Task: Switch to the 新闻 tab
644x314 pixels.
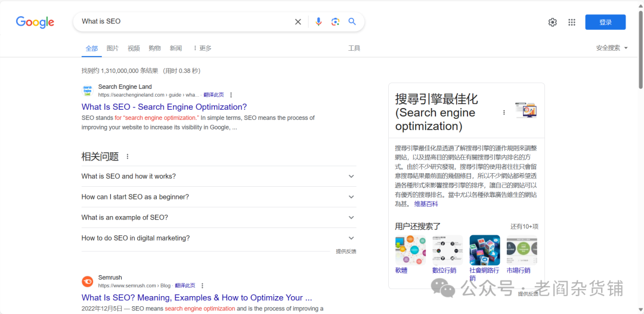Action: (x=176, y=48)
